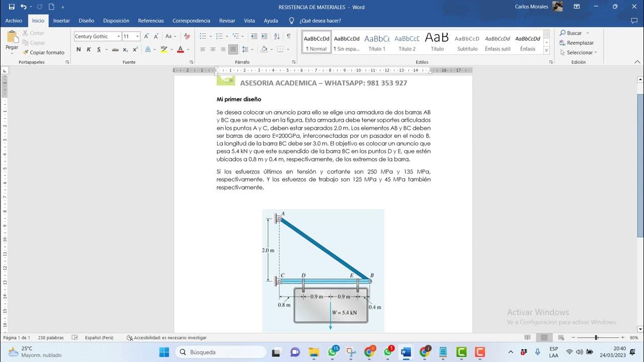
Task: Open the spelling proofing icon in status bar
Action: click(x=75, y=337)
